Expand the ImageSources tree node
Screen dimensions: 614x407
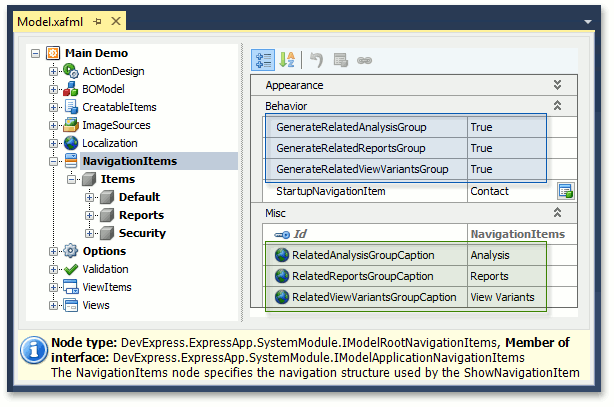(53, 125)
